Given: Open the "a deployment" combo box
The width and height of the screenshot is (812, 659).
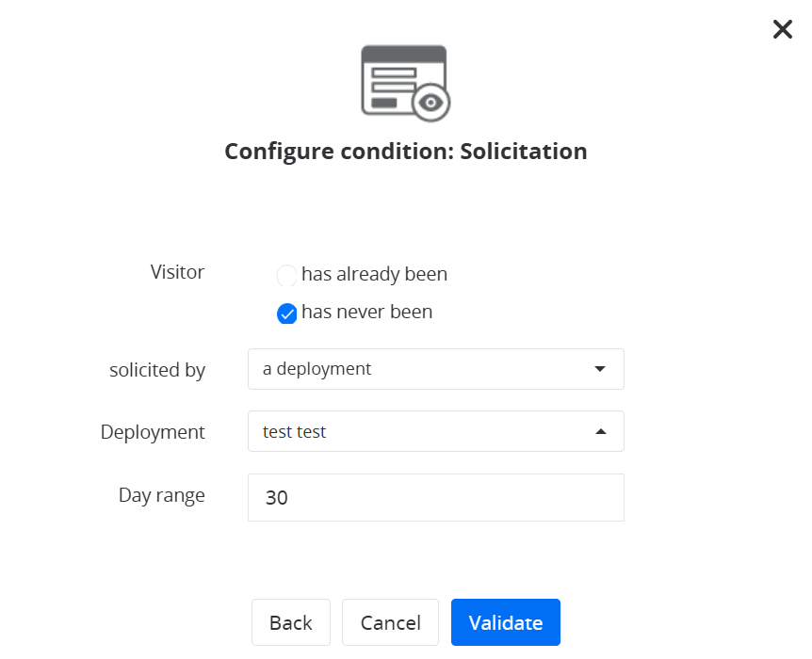Looking at the screenshot, I should pos(435,369).
